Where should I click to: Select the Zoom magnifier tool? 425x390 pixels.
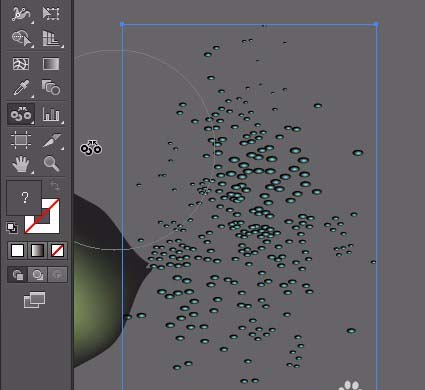[x=51, y=164]
